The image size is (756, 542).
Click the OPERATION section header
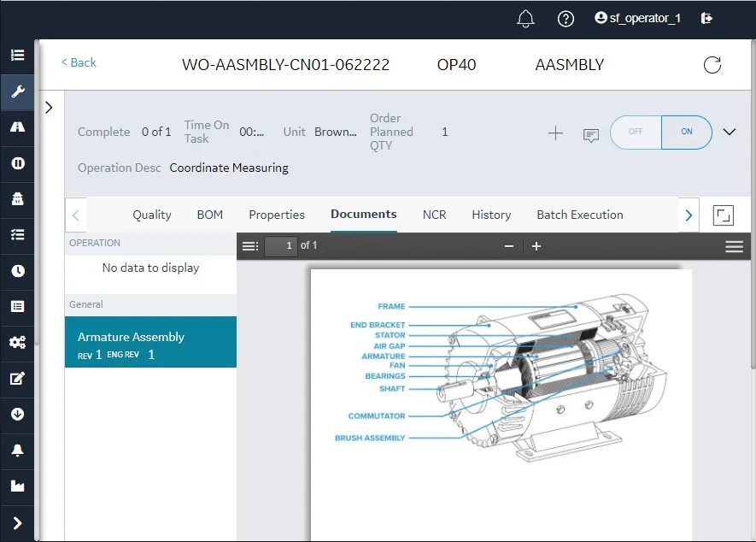(x=150, y=244)
